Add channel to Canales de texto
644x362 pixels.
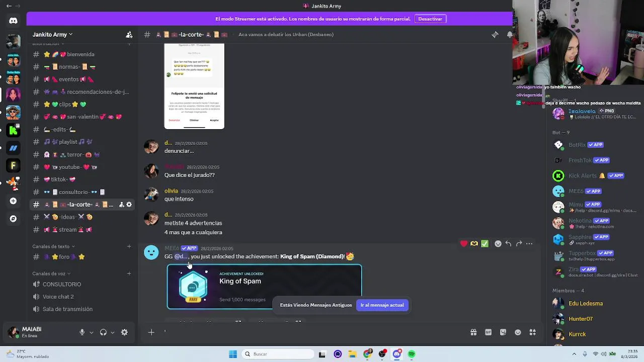click(129, 246)
